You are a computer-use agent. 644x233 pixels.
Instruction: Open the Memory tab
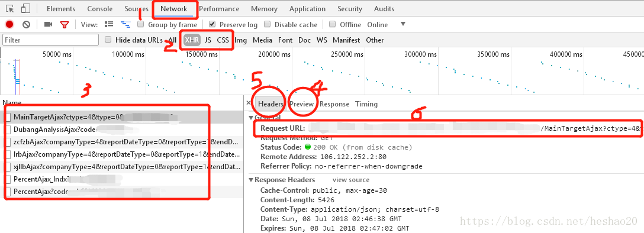[x=264, y=9]
